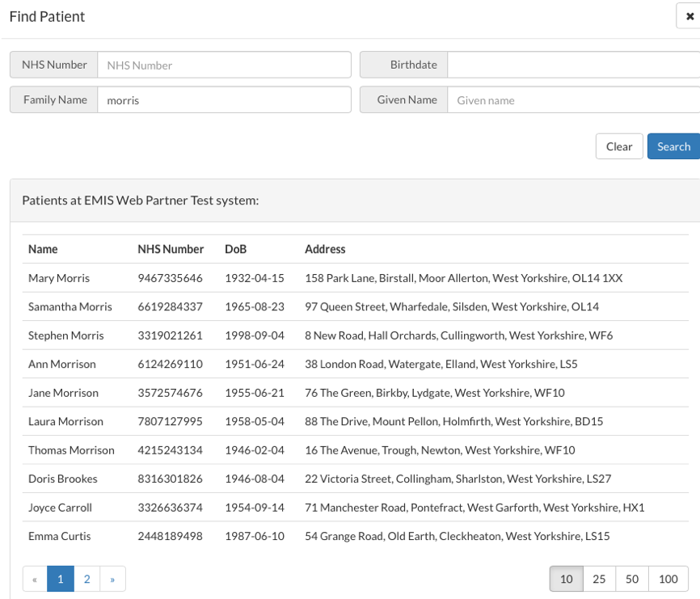The width and height of the screenshot is (700, 599).
Task: Click date of birth 1946-08-04
Action: pyautogui.click(x=255, y=479)
